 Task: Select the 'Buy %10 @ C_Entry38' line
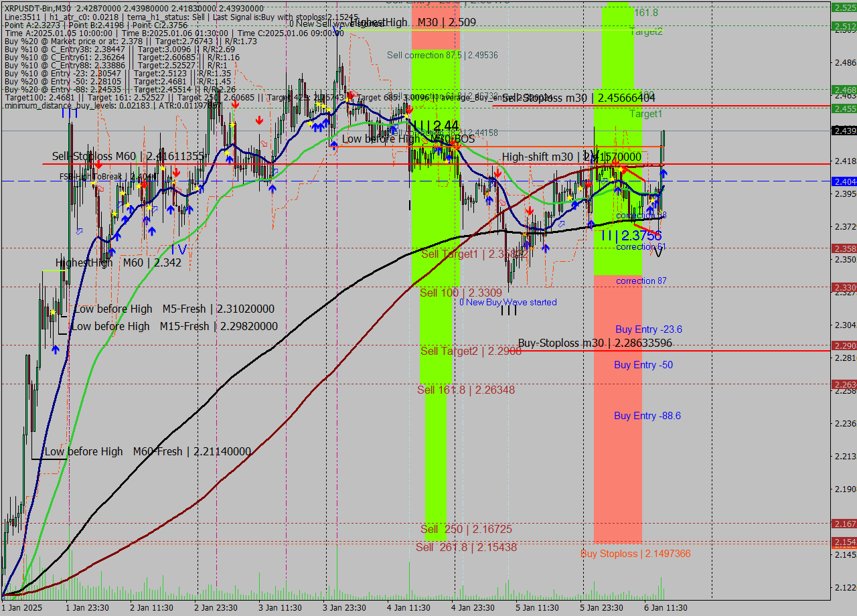pos(119,49)
